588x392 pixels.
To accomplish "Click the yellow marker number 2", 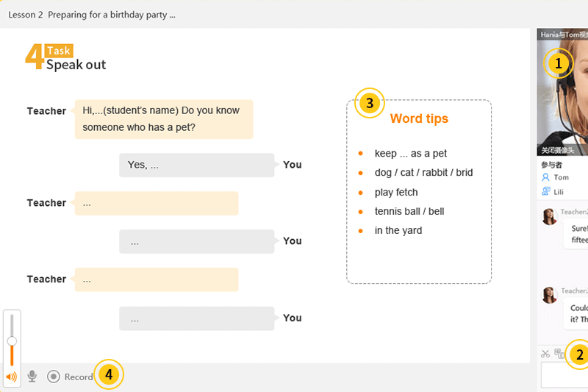I will click(579, 355).
